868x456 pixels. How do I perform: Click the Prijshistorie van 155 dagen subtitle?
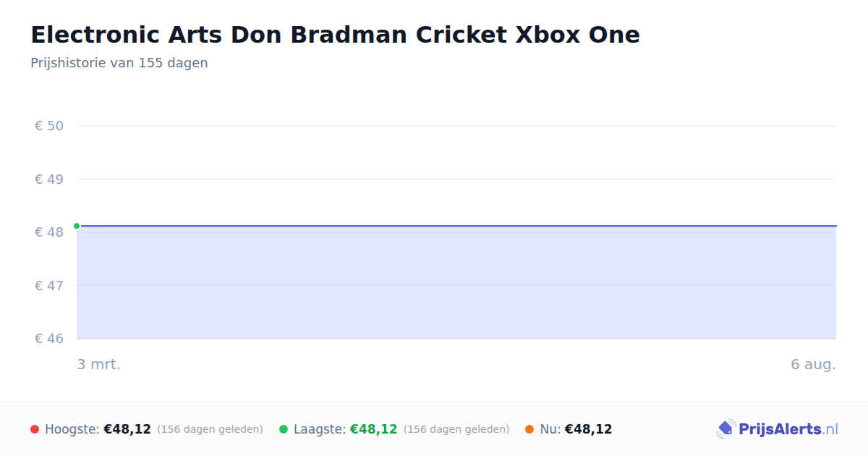119,63
